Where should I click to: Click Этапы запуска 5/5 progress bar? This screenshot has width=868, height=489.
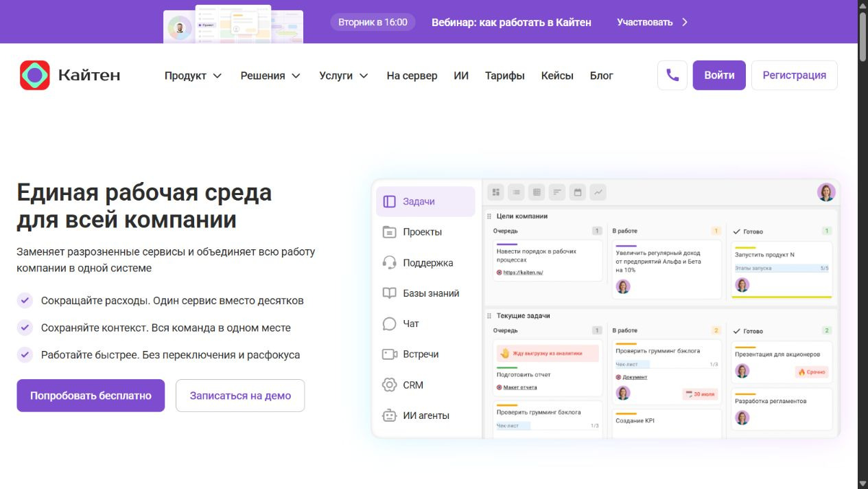(x=782, y=269)
